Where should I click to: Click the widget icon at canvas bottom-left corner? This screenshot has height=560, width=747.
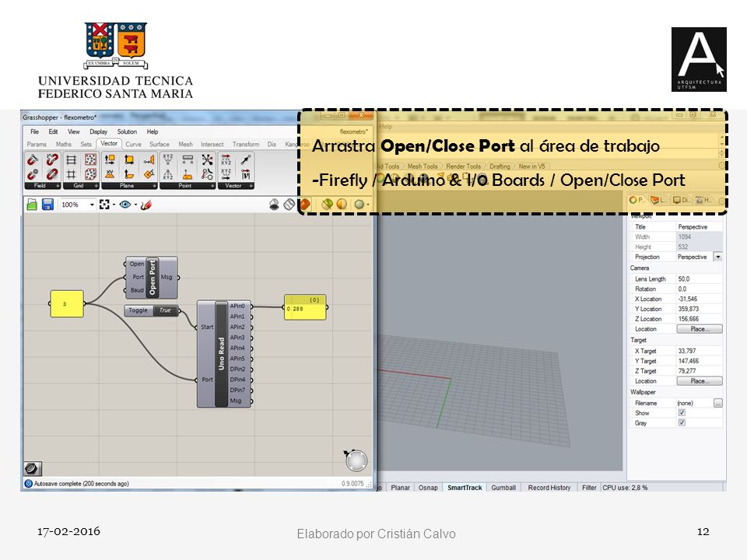33,468
